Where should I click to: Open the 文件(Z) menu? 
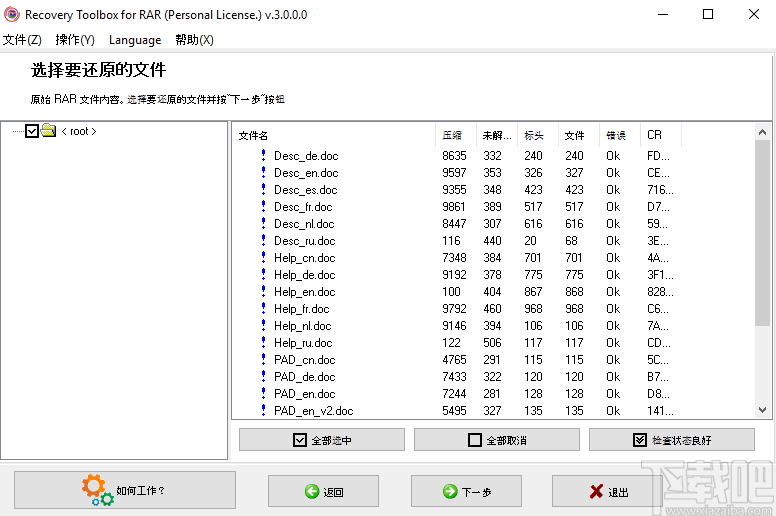coord(22,40)
